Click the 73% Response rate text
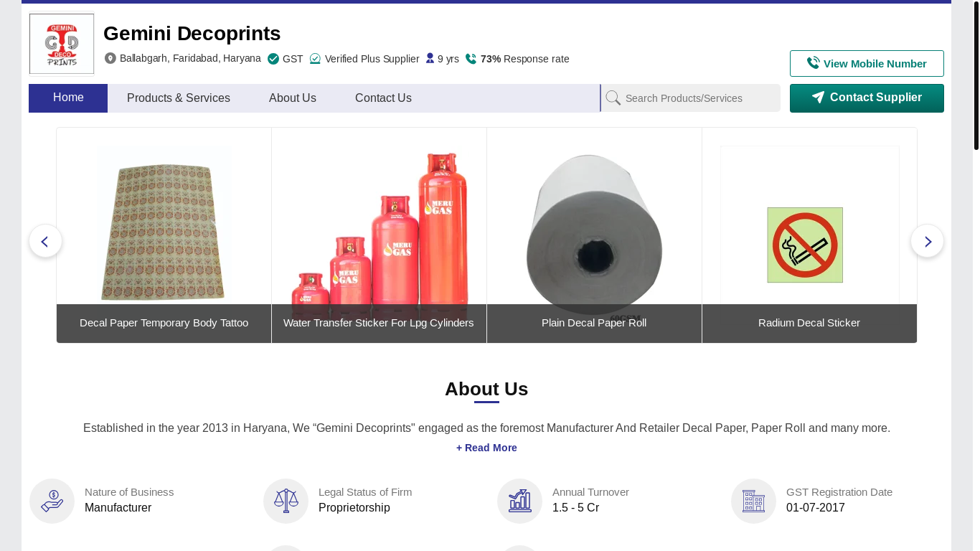This screenshot has height=551, width=980. (x=525, y=59)
